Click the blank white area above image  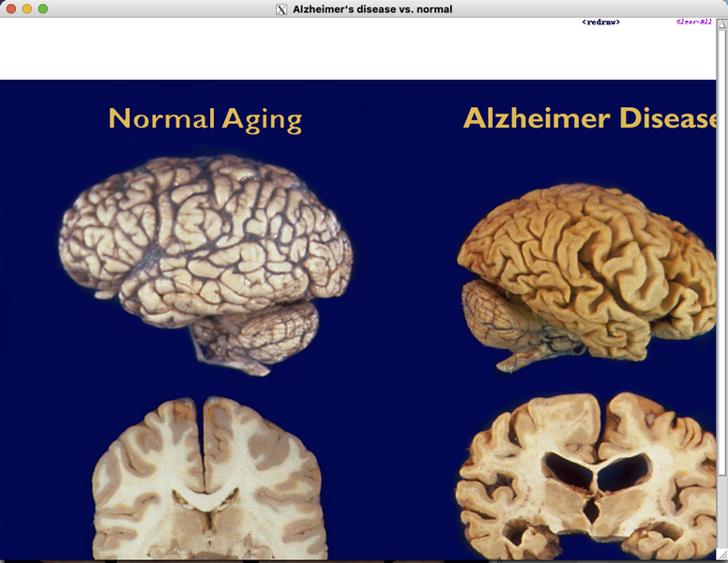281,52
